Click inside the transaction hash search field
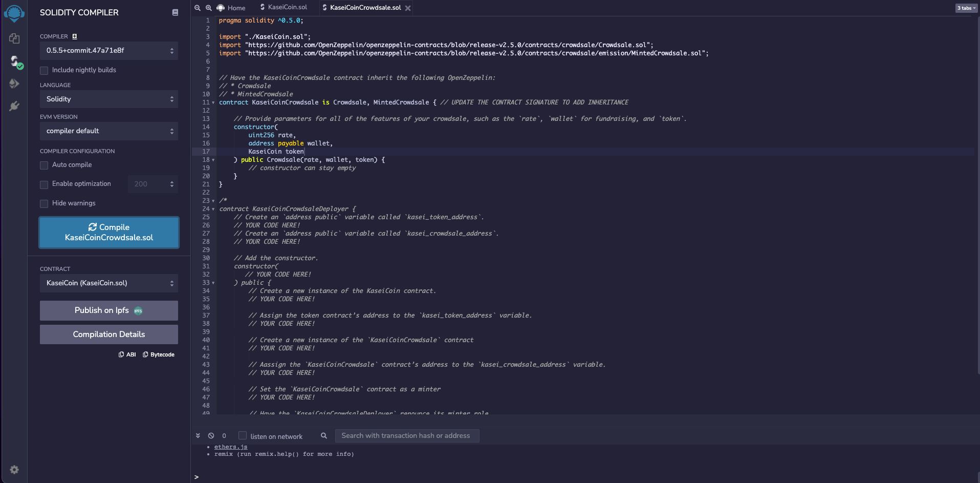The width and height of the screenshot is (980, 483). click(x=407, y=435)
